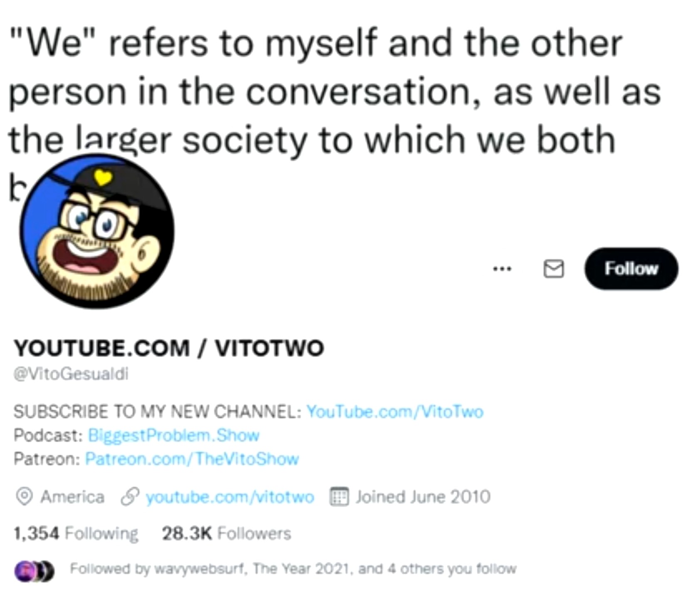Click the YOUTUBE.COM / VITOTWO display name
This screenshot has height=599, width=700.
(x=168, y=348)
